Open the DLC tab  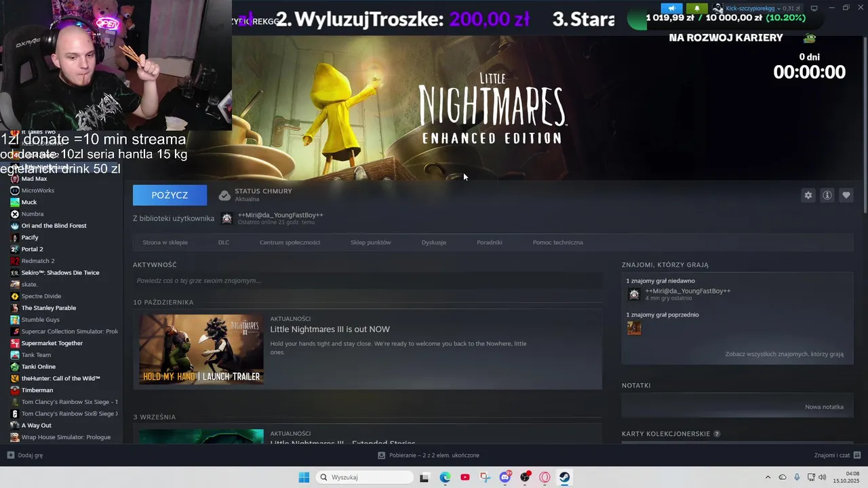pos(224,242)
